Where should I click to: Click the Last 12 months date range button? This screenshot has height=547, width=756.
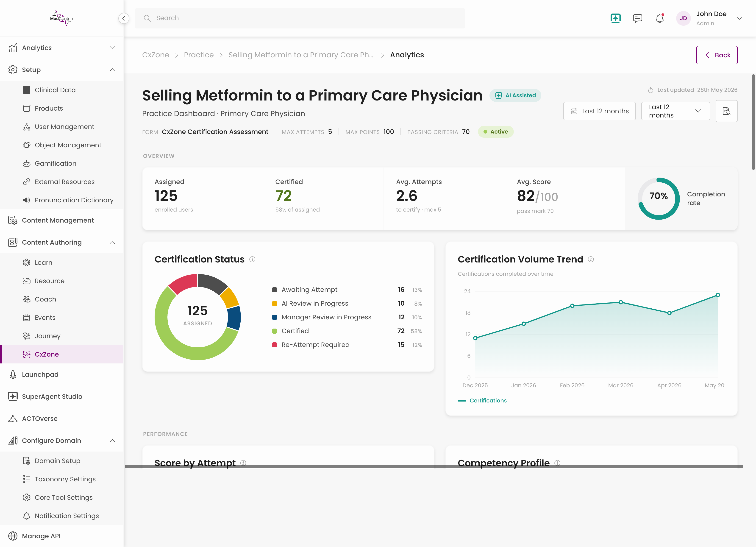599,111
